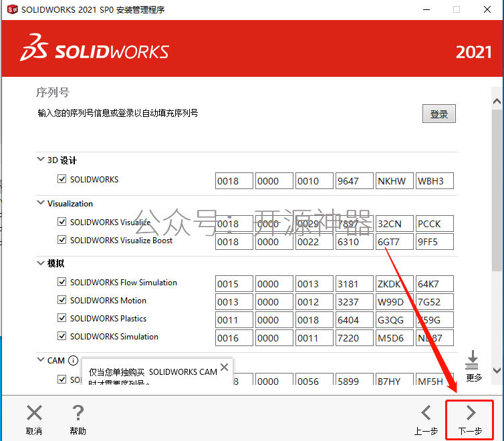Viewport: 504px width, 441px height.
Task: Click Visualize serial field 32CN
Action: click(394, 224)
